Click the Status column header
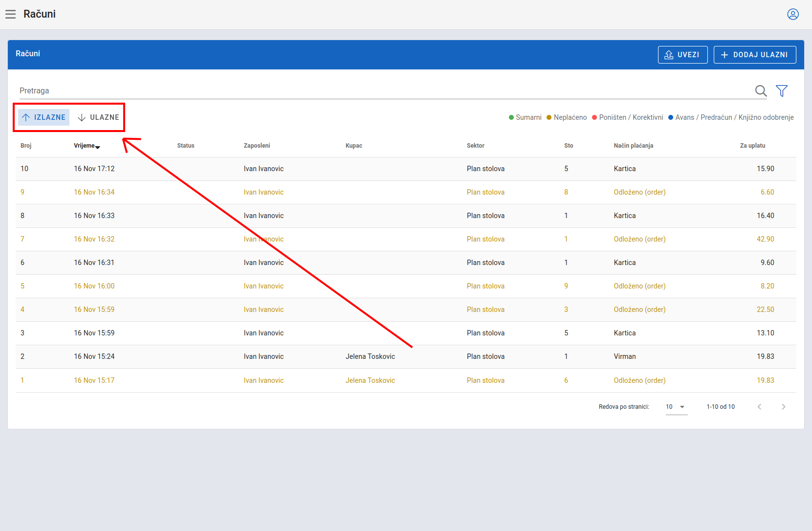This screenshot has width=812, height=531. [186, 146]
